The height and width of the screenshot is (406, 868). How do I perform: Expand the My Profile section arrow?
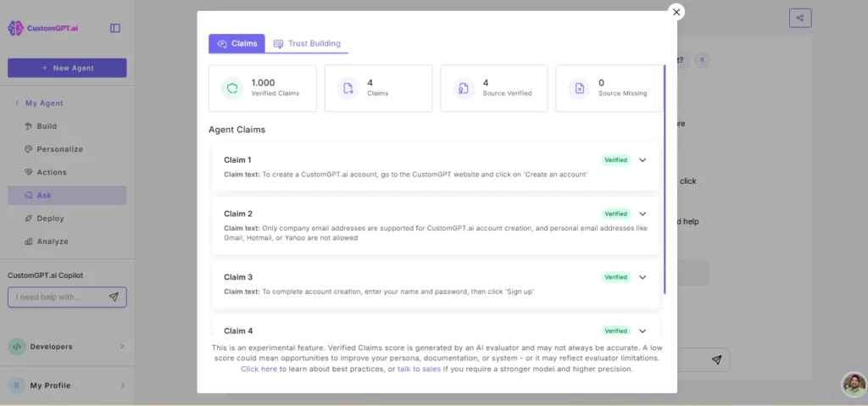point(122,386)
